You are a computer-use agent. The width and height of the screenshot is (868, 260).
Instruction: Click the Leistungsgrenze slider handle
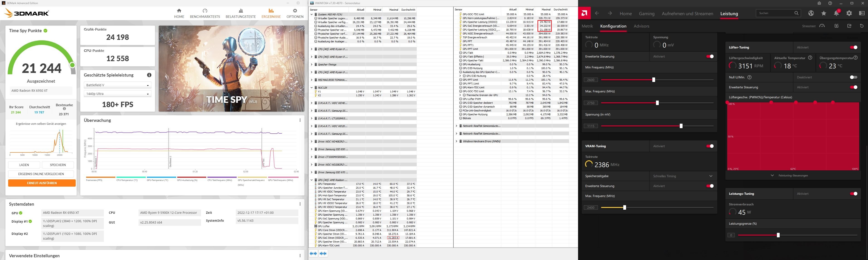tap(778, 235)
